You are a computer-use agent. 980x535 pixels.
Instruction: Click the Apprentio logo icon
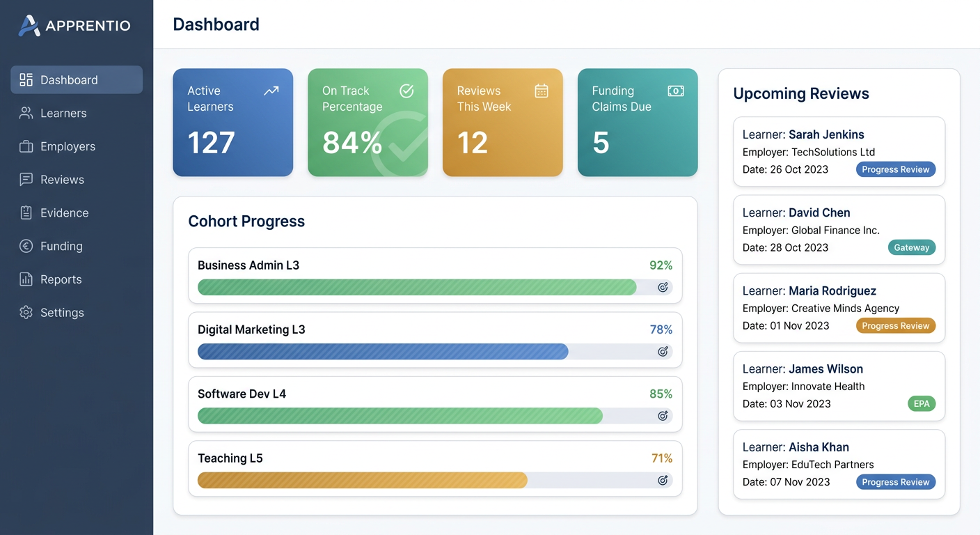[x=29, y=26]
